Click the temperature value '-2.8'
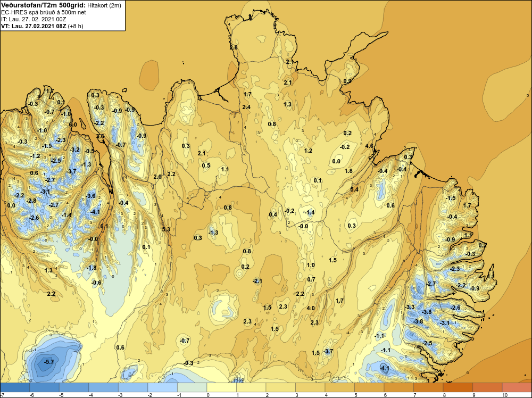This screenshot has height=398, width=532. click(x=31, y=201)
